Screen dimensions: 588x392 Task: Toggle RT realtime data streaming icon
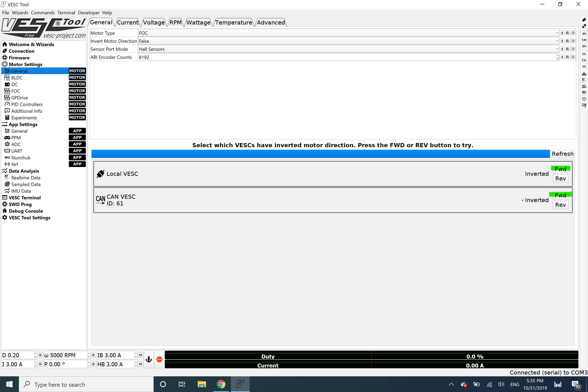pos(584,80)
